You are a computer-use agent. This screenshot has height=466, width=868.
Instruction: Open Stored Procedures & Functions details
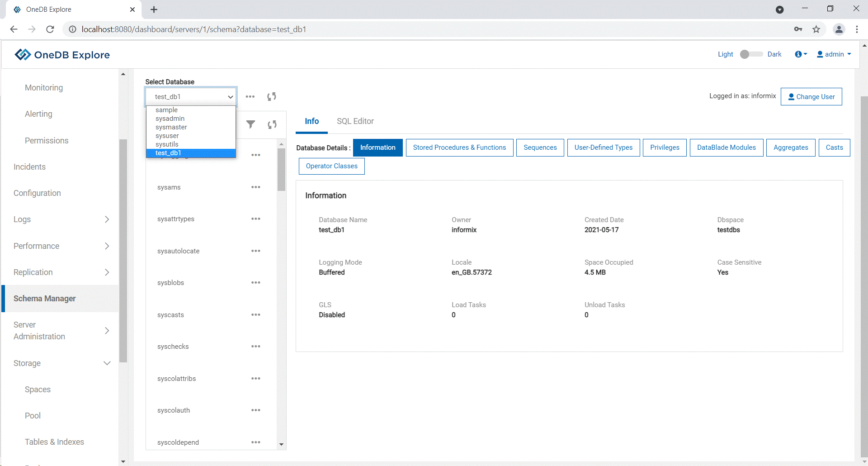(459, 147)
